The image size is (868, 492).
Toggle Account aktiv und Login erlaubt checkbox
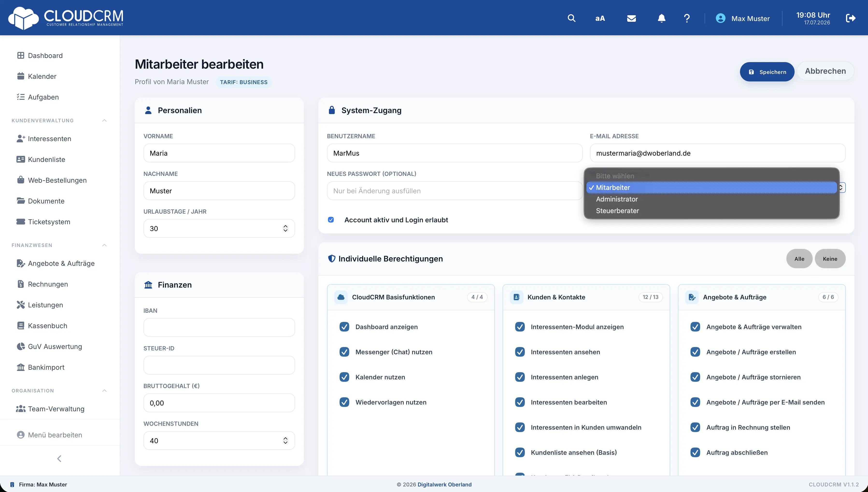[331, 220]
